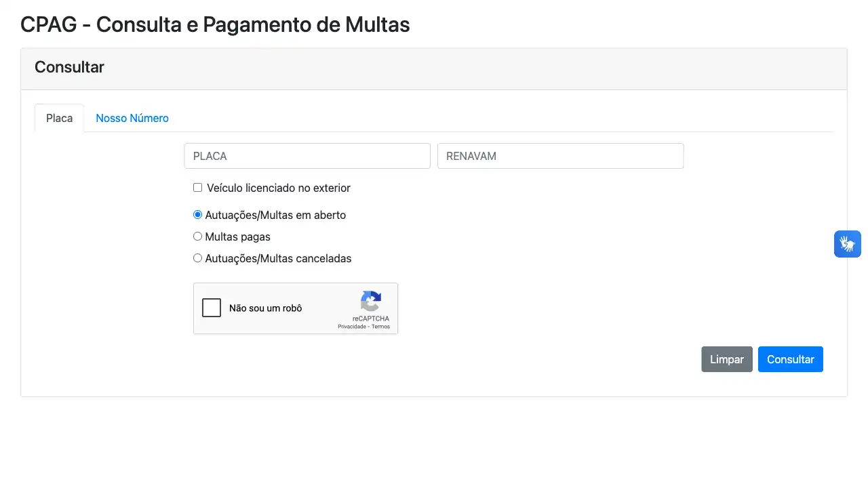Switch to the 'Nosso Número' tab
This screenshot has width=868, height=488.
click(x=132, y=118)
